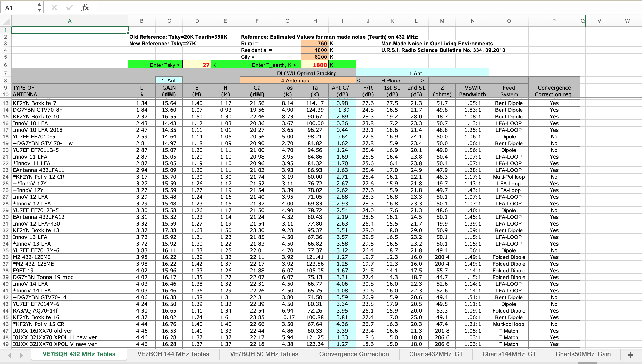Click the add new sheet plus icon

(x=630, y=355)
